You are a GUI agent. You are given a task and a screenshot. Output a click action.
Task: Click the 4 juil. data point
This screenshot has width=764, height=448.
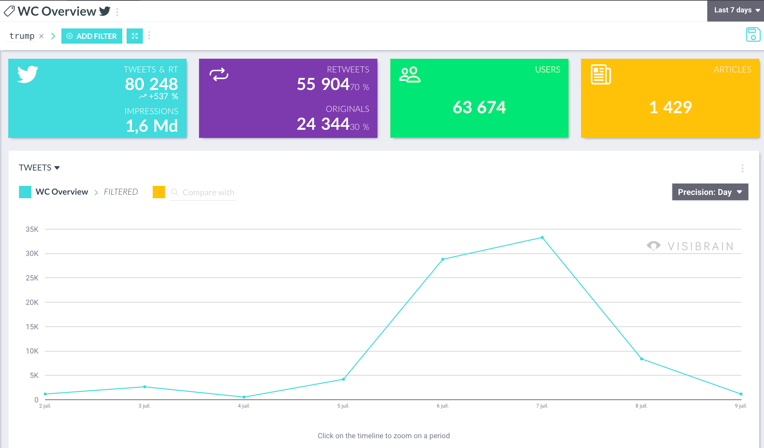coord(244,397)
